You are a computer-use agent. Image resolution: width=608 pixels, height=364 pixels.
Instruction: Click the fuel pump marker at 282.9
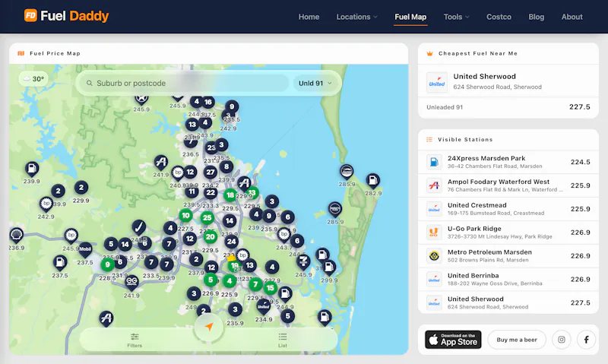(372, 180)
